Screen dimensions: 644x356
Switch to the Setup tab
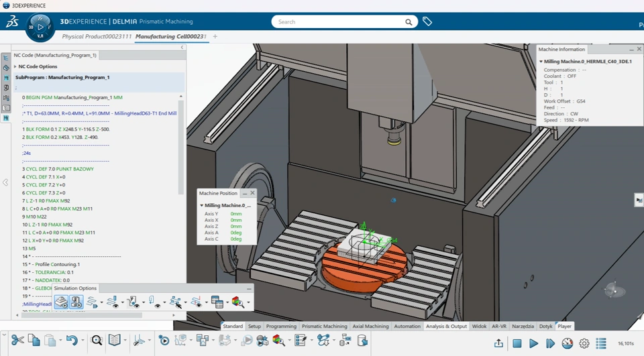click(255, 326)
